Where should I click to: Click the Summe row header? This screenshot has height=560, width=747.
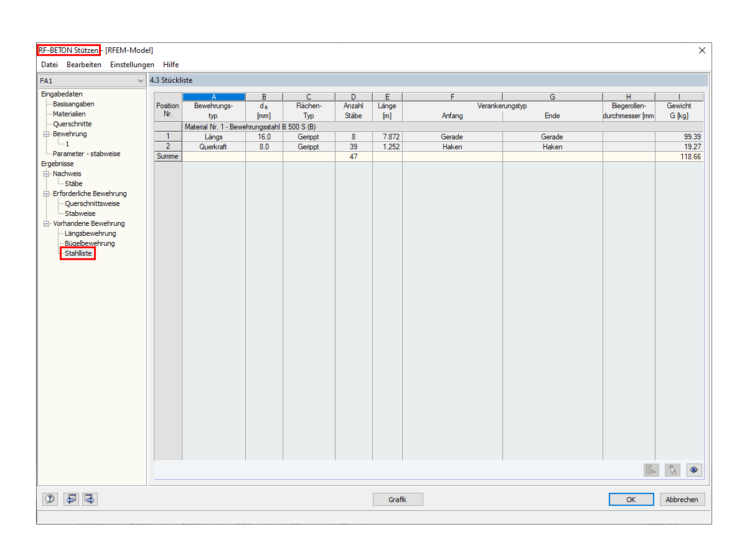click(168, 157)
